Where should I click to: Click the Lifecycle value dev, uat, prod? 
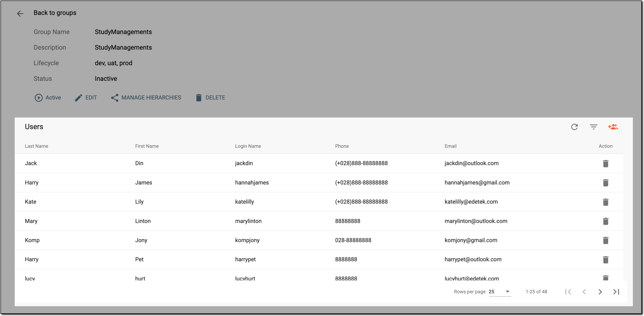(113, 63)
